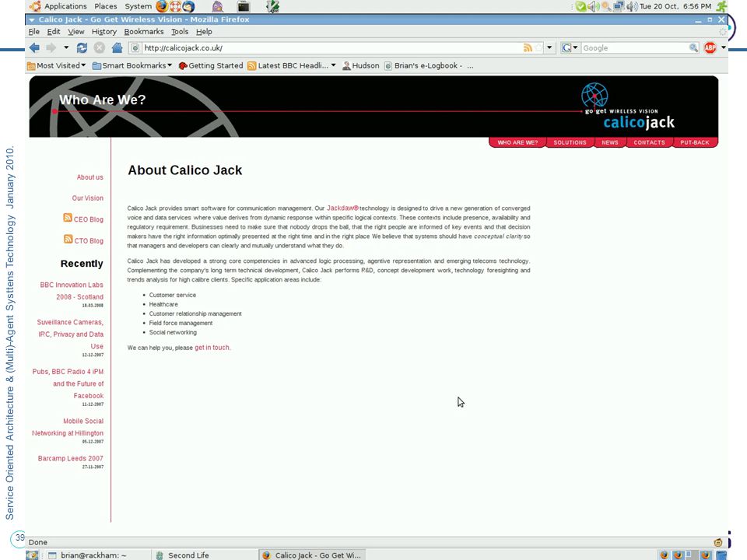Viewport: 747px width, 560px height.
Task: Click the Our Vision sidebar link
Action: [88, 198]
